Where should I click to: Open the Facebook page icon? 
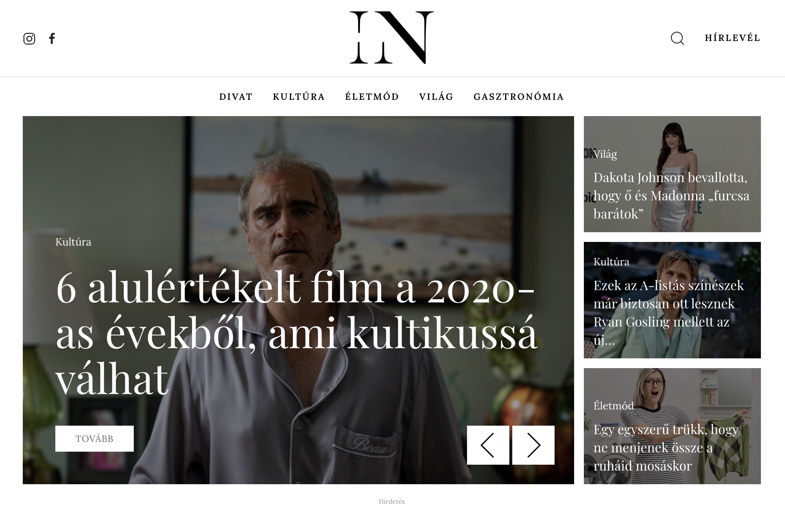(x=52, y=38)
